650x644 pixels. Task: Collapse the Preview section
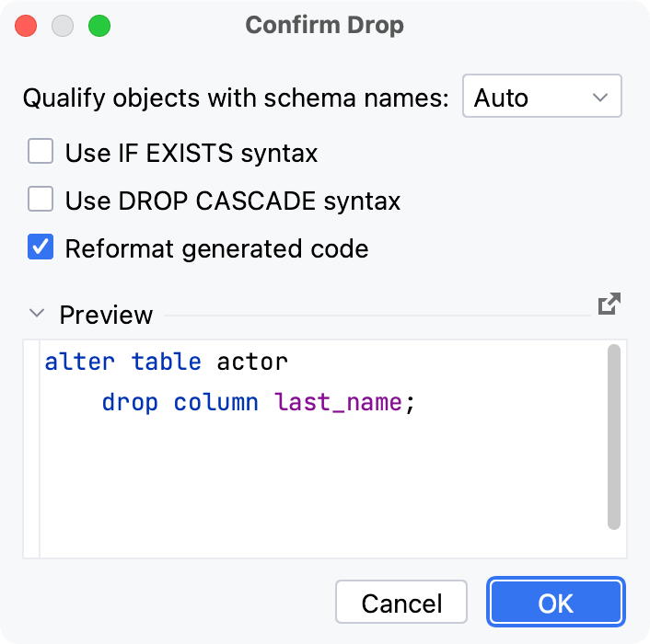(37, 314)
